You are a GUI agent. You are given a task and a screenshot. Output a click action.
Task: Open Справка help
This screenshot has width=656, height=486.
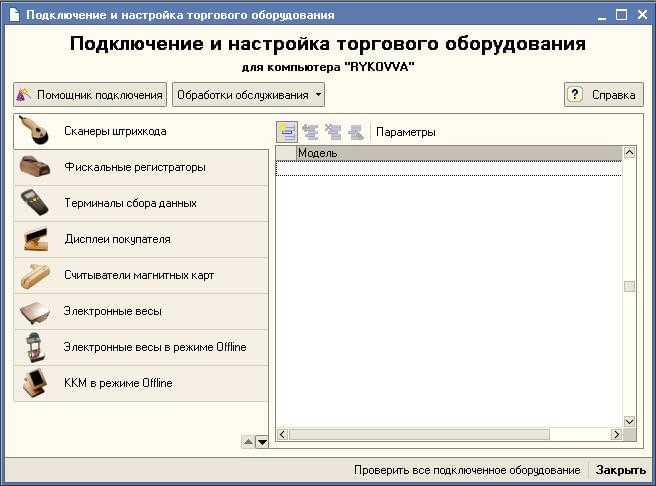pyautogui.click(x=604, y=95)
